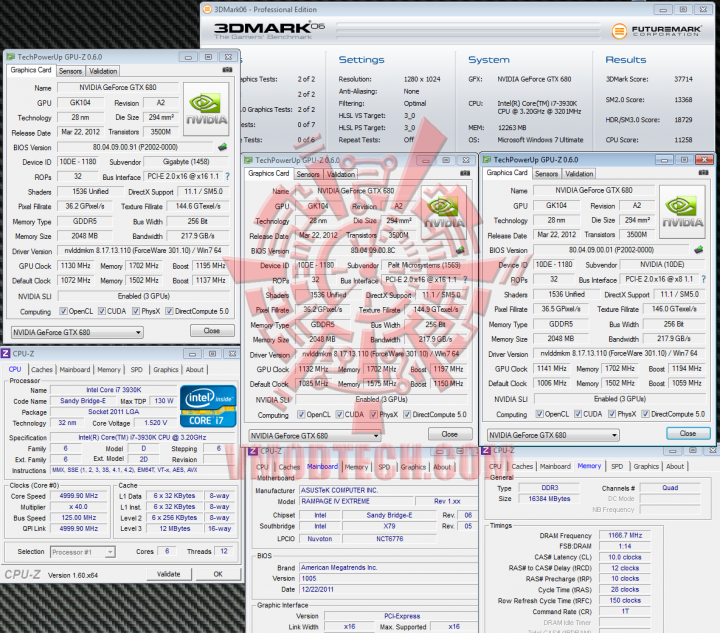Open Sensors tab in left GPU-Z
This screenshot has height=633, width=720.
click(x=70, y=71)
